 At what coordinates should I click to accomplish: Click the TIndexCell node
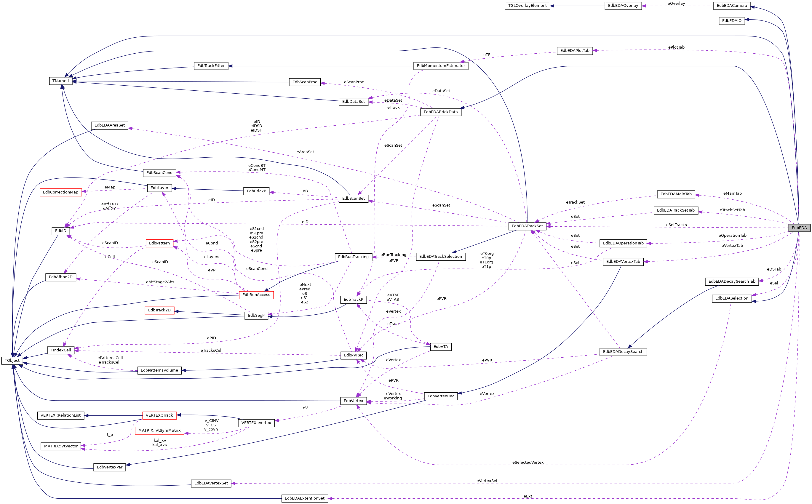coord(61,350)
